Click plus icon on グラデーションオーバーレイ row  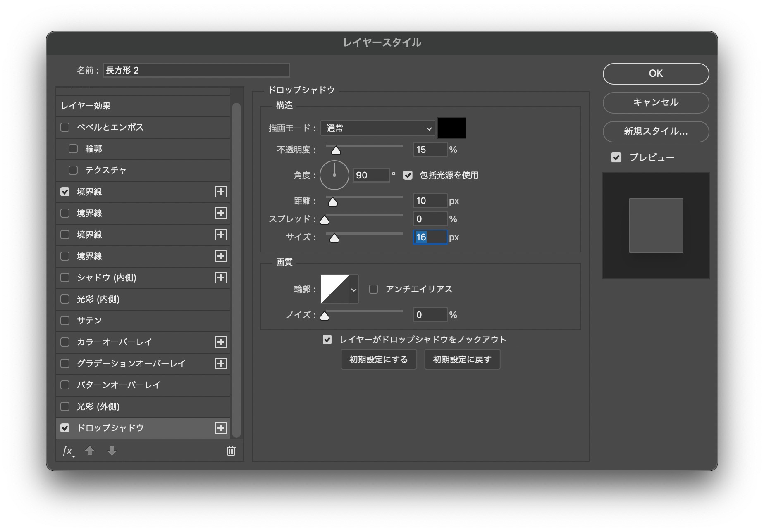pos(221,363)
